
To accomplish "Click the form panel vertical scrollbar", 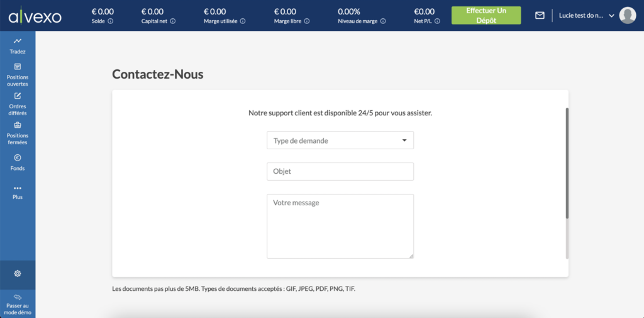I will point(567,163).
